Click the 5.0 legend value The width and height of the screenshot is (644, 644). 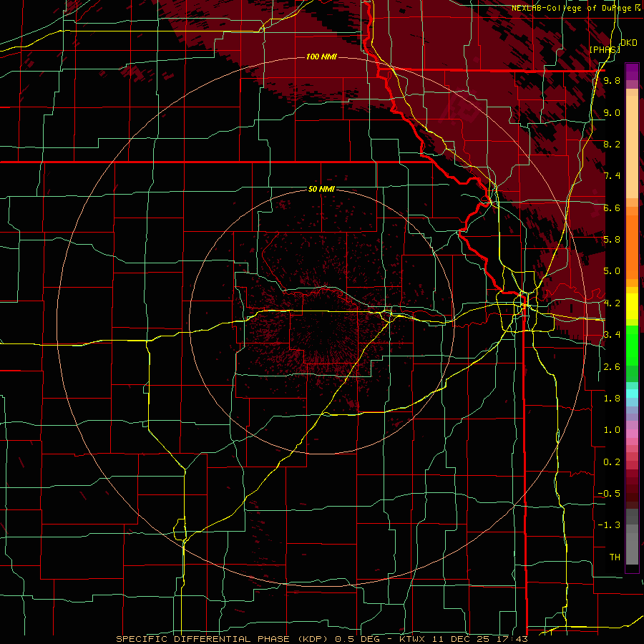(612, 271)
